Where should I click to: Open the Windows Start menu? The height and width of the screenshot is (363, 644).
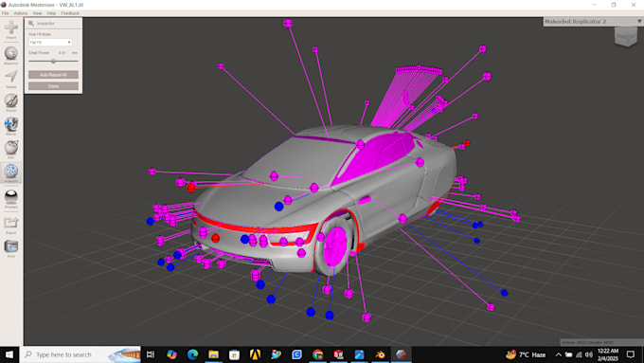tap(9, 354)
